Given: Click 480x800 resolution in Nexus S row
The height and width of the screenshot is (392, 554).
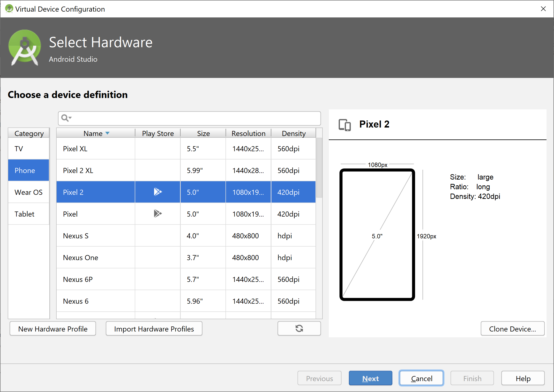Looking at the screenshot, I should click(248, 235).
